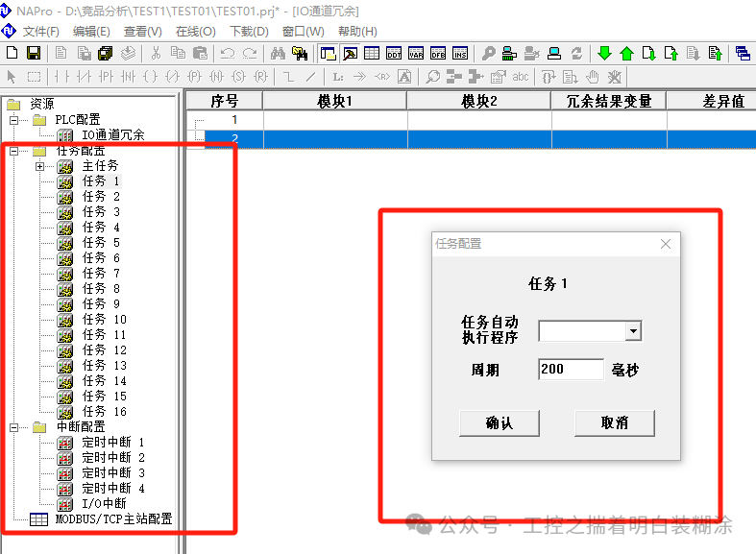Click the 周期 input field showing 200
The width and height of the screenshot is (756, 554).
pos(571,369)
